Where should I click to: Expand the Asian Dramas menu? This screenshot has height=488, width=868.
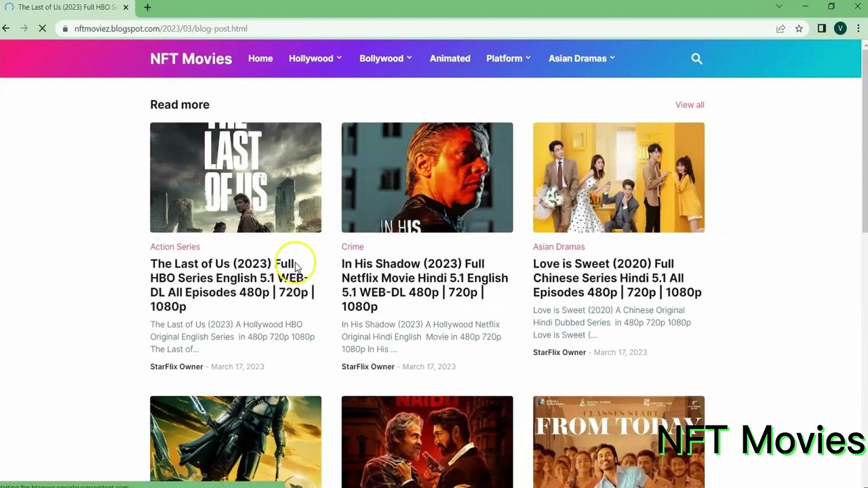tap(582, 58)
